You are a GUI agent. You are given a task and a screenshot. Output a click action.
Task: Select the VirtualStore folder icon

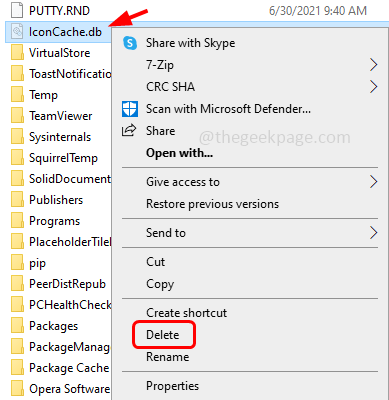click(x=17, y=53)
